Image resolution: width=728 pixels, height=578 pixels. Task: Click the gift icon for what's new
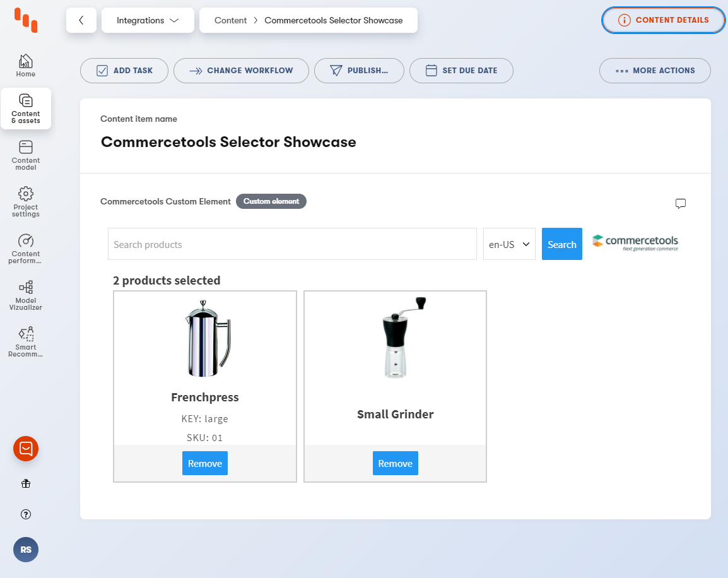26,484
